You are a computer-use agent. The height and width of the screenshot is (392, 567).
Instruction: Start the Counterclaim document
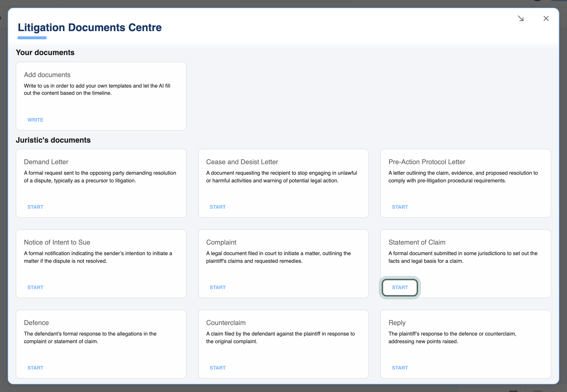click(x=218, y=368)
